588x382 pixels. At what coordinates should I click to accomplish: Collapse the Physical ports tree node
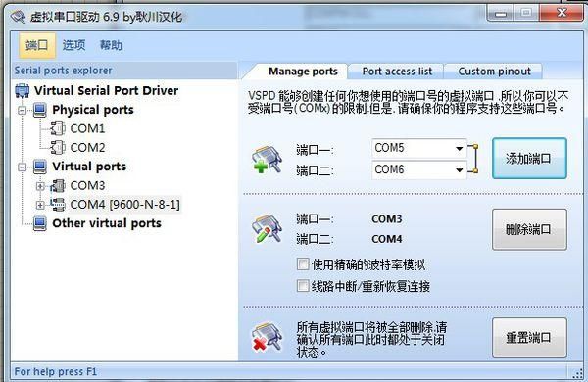[x=23, y=111]
